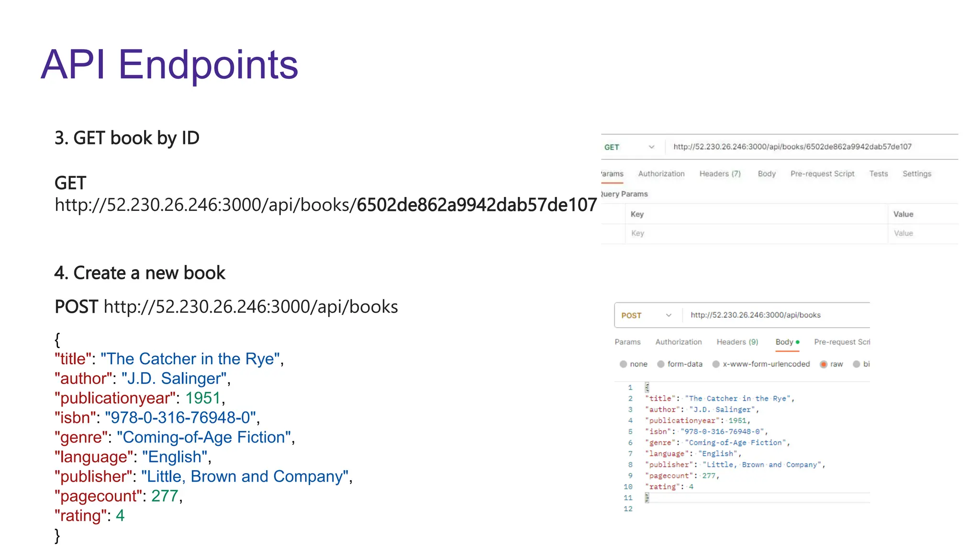This screenshot has width=980, height=551.
Task: Open the Tests tab
Action: (878, 174)
